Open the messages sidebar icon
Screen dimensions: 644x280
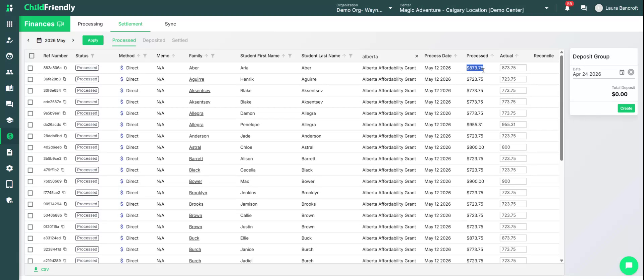pos(9,104)
